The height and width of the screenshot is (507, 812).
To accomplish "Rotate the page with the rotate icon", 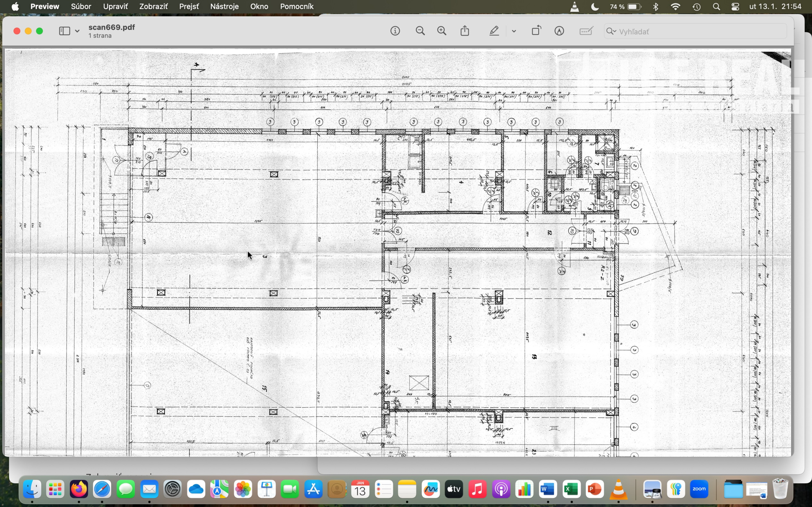I will [536, 30].
